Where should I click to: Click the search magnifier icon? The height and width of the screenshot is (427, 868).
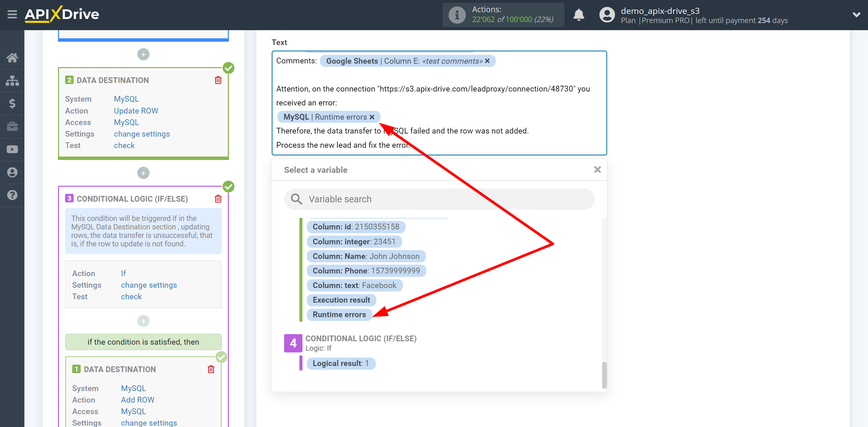pyautogui.click(x=296, y=199)
